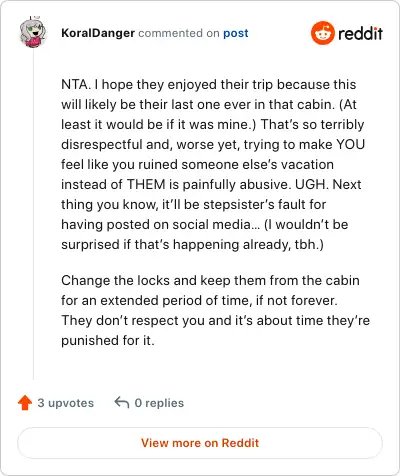Open the KoralDanger username link
The image size is (400, 476).
point(98,33)
